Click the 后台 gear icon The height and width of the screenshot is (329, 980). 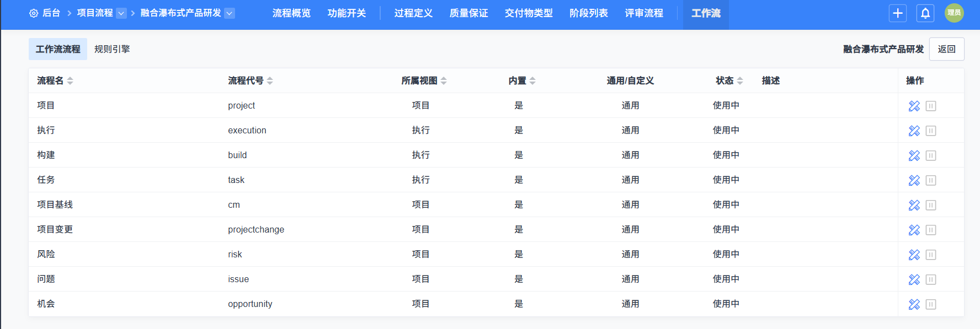point(34,13)
